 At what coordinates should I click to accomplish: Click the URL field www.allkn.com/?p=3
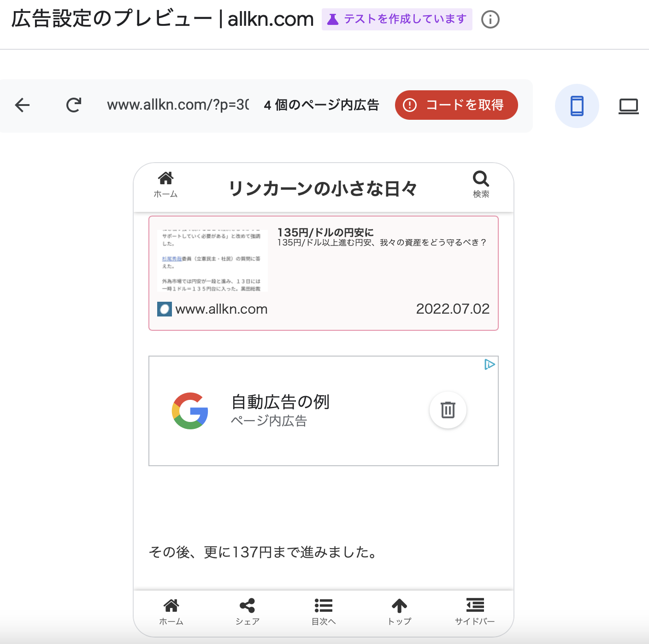[x=178, y=105]
